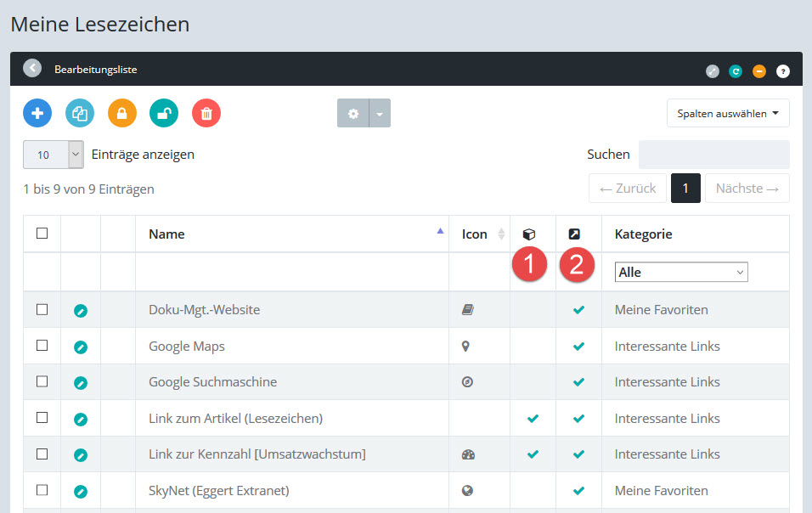Open the Spalten auswählen dropdown

coord(728,113)
